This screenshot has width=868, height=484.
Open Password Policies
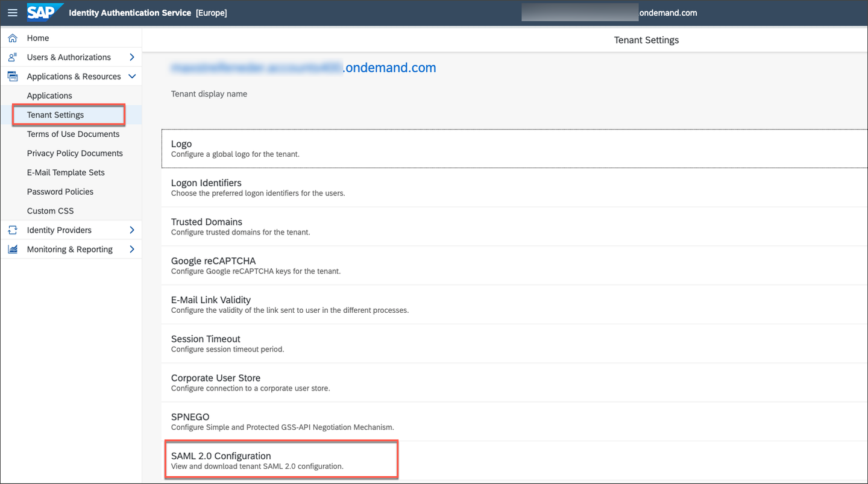coord(71,192)
